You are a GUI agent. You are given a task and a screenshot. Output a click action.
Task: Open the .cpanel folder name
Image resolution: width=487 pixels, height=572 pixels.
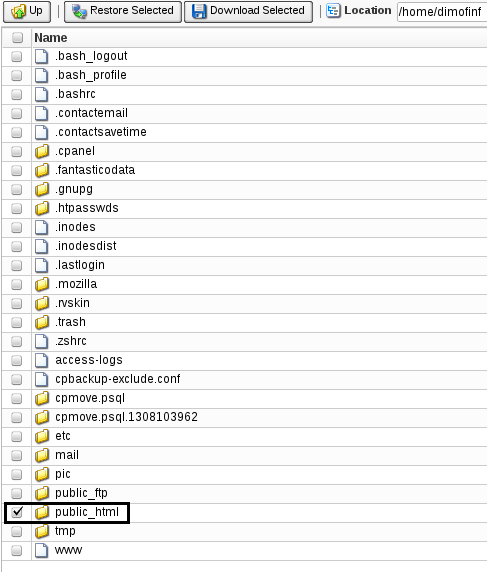click(75, 151)
